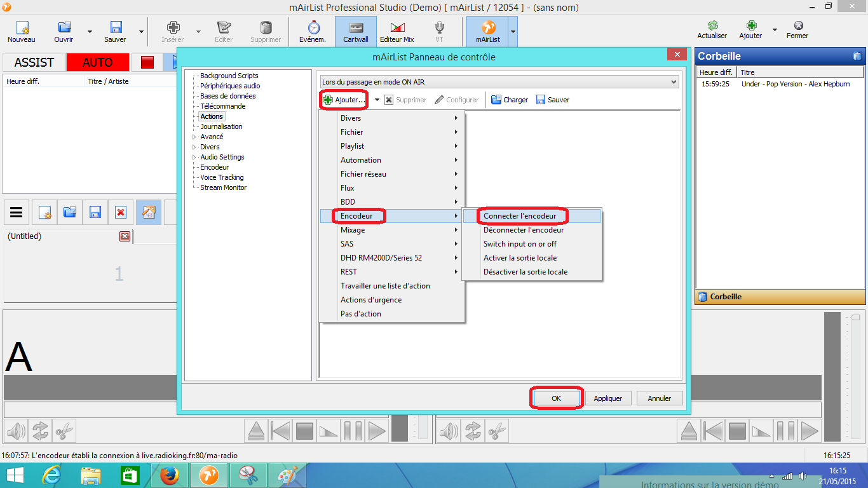Expand the Audio Settings tree node
Viewport: 868px width, 488px height.
(x=194, y=157)
